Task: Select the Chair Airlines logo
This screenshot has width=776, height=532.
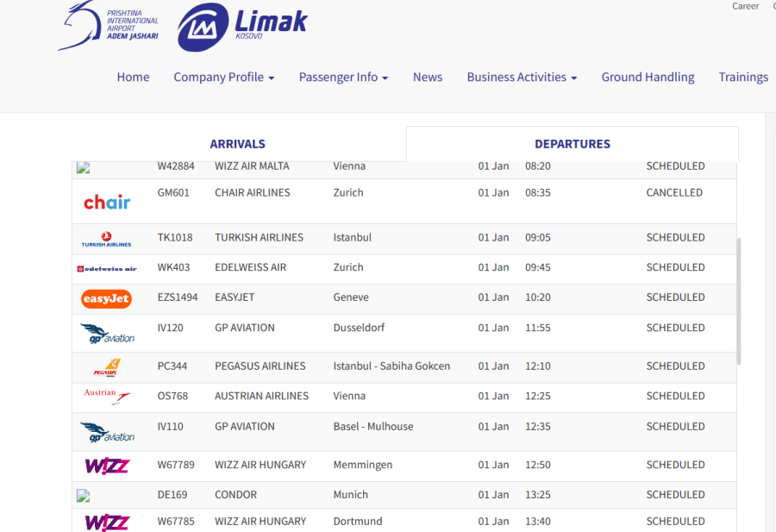Action: tap(107, 202)
